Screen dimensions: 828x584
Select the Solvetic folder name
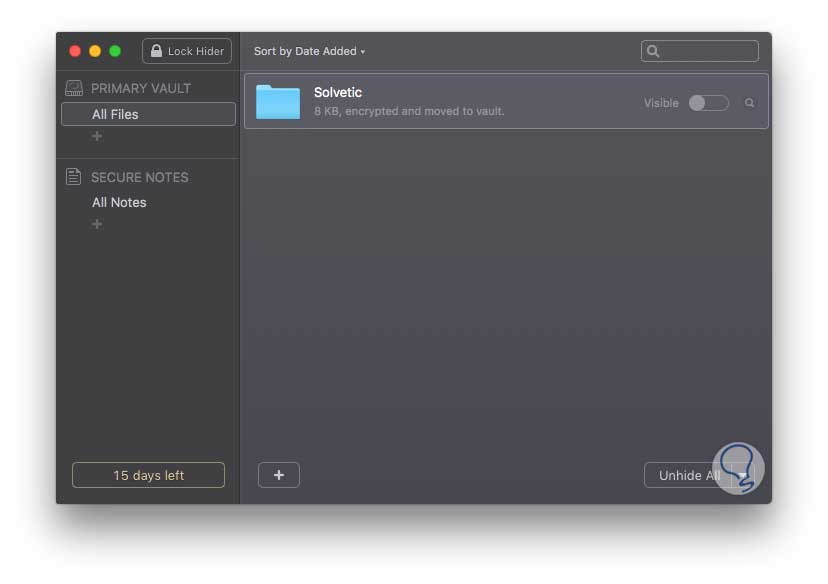click(x=338, y=92)
